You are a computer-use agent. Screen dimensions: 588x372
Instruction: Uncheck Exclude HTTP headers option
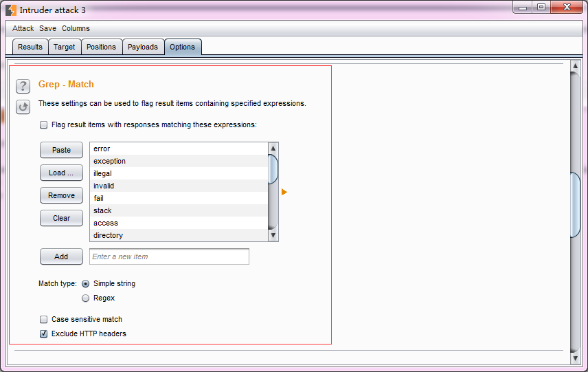point(44,334)
